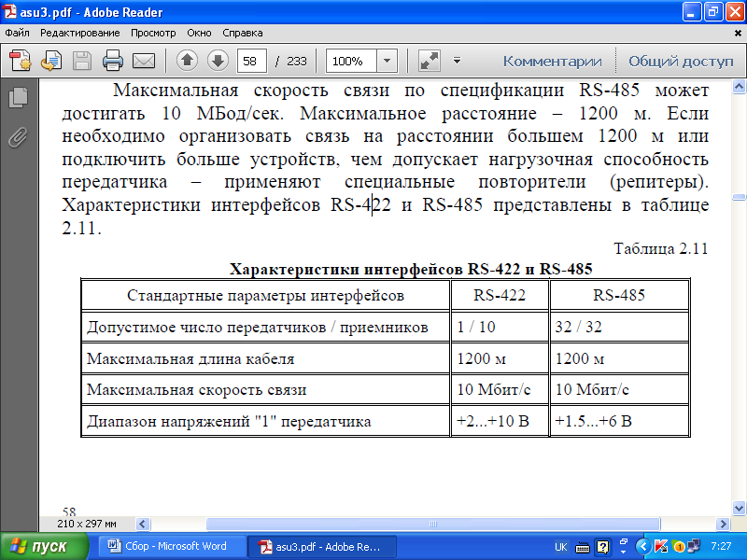Viewport: 747px width, 560px height.
Task: Open the Pages thumbnails sidebar panel
Action: pyautogui.click(x=18, y=97)
